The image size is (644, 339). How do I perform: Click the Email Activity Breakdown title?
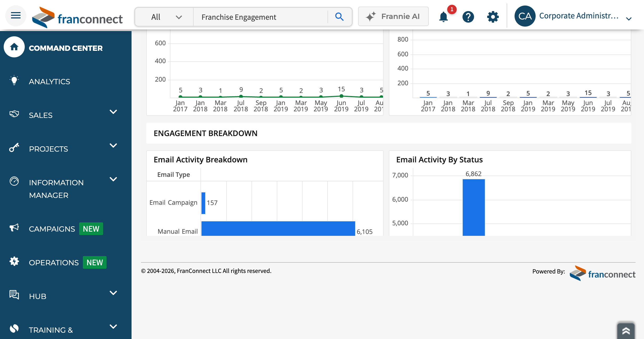[x=200, y=159]
